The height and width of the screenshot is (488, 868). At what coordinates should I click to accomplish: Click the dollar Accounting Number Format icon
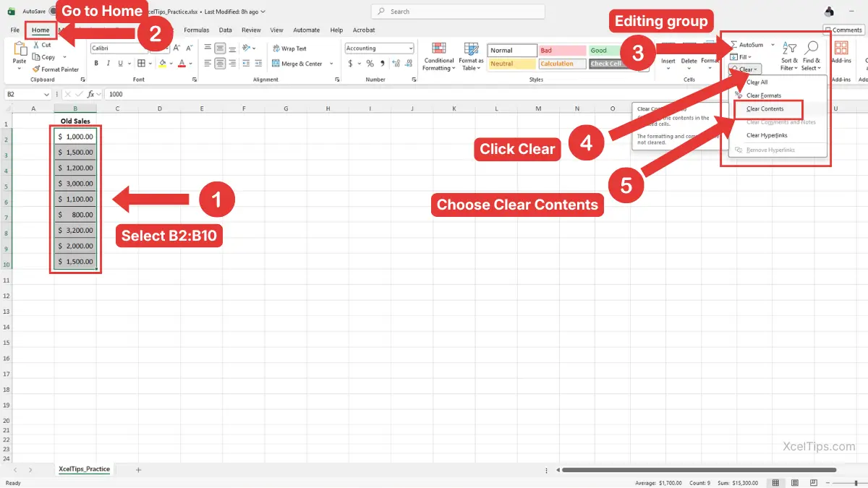(351, 64)
